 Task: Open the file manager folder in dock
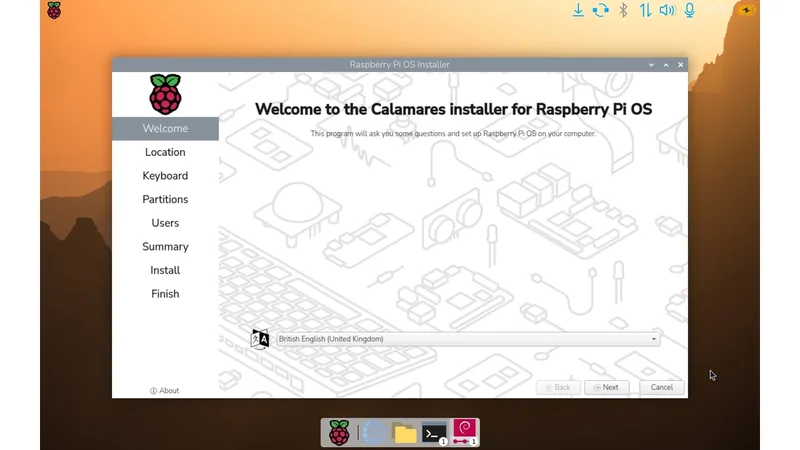coord(405,434)
